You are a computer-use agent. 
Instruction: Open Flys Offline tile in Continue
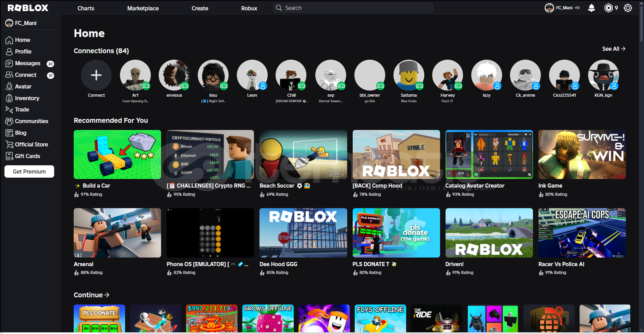pos(380,318)
